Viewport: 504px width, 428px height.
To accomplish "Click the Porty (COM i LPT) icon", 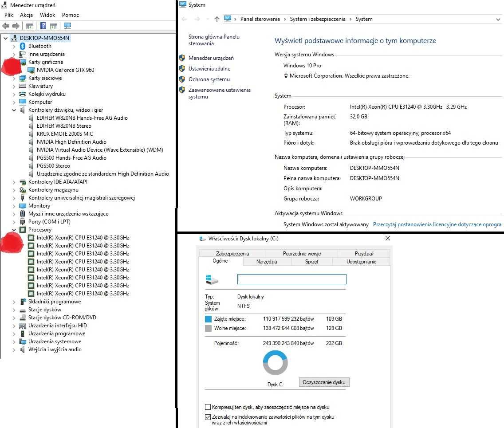I will click(x=23, y=222).
